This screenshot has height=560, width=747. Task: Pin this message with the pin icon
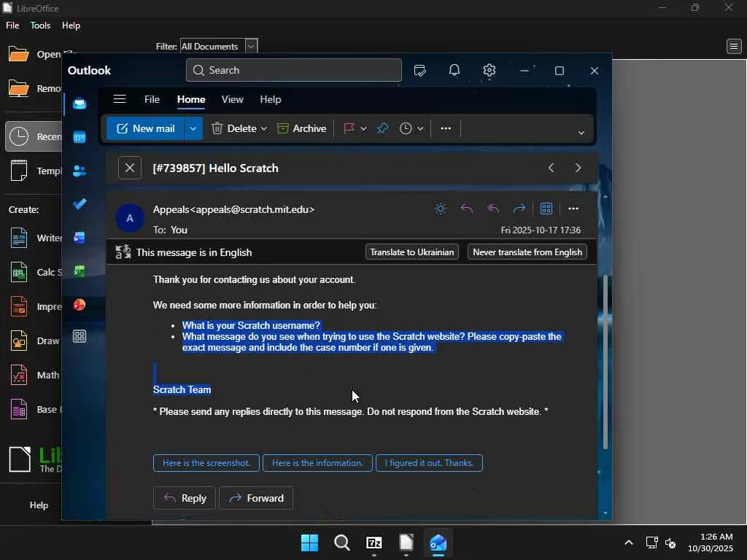(382, 128)
